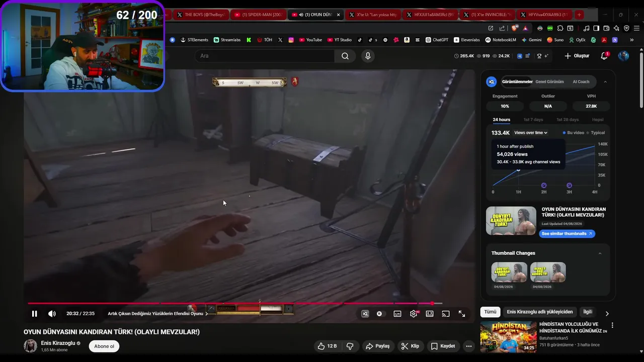The height and width of the screenshot is (362, 644).
Task: Open the Gemini bookmark
Action: (531, 40)
